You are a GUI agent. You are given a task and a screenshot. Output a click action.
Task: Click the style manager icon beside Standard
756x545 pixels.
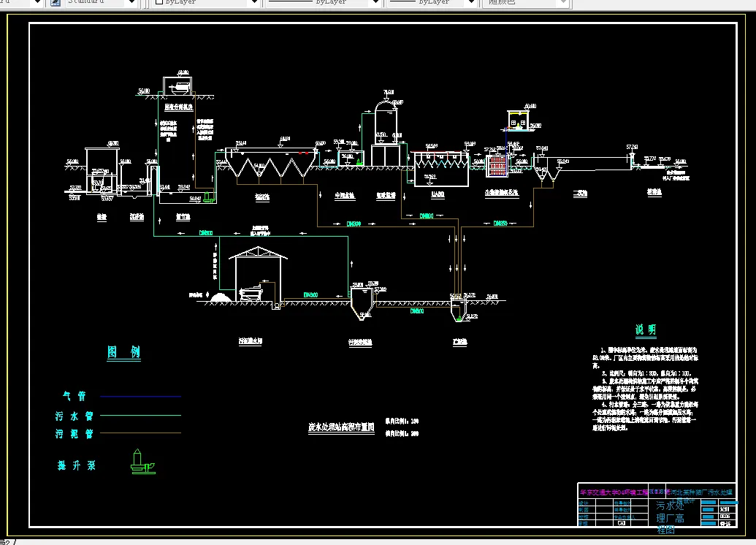click(x=56, y=2)
